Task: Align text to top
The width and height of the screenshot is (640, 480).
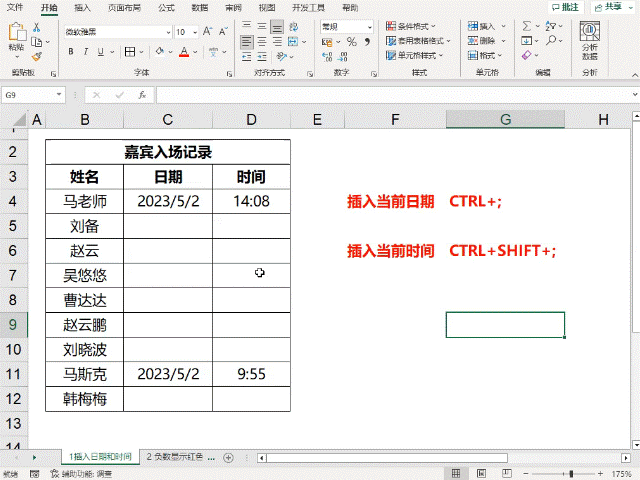Action: [247, 27]
